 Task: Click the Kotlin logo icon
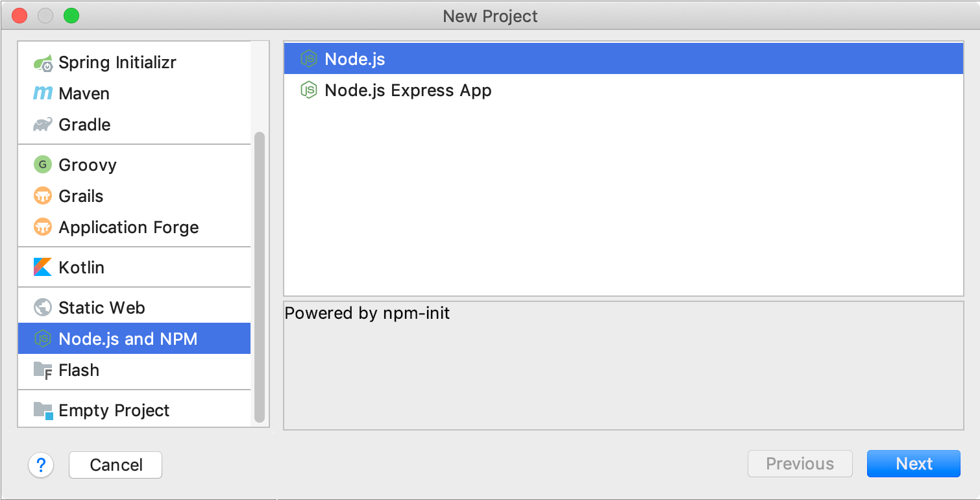point(43,268)
